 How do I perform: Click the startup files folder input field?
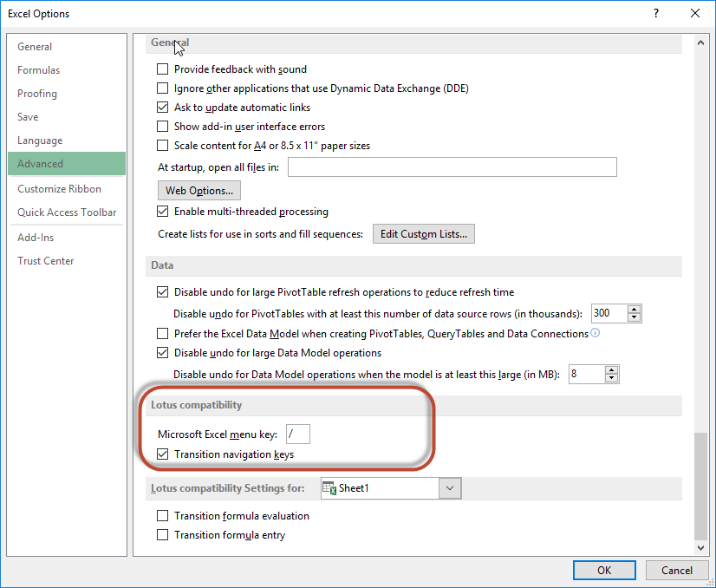(452, 167)
